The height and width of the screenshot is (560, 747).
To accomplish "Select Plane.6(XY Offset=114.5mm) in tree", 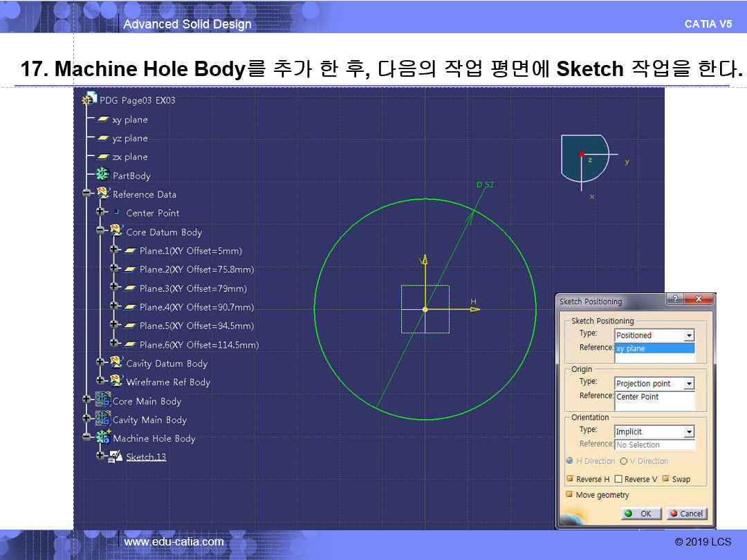I will pyautogui.click(x=199, y=344).
